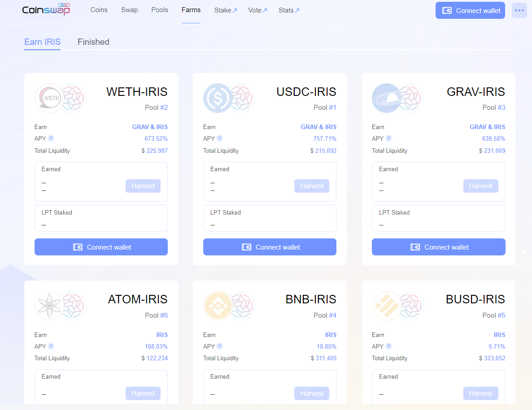Click the WETH token icon
The height and width of the screenshot is (410, 532).
pos(49,98)
